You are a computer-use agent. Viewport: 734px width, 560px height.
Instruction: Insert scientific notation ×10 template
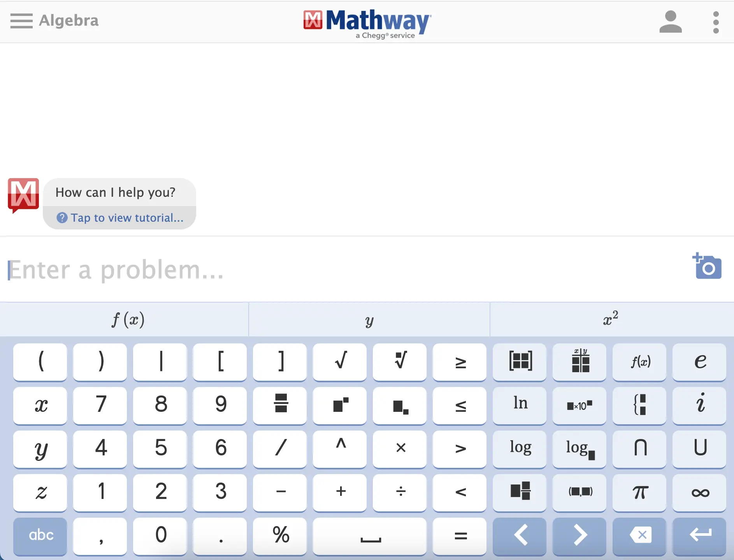[x=580, y=405]
